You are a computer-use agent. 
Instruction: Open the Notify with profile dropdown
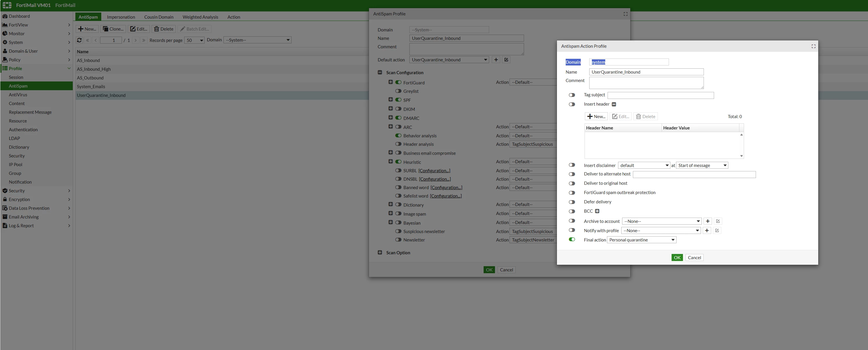coord(661,230)
